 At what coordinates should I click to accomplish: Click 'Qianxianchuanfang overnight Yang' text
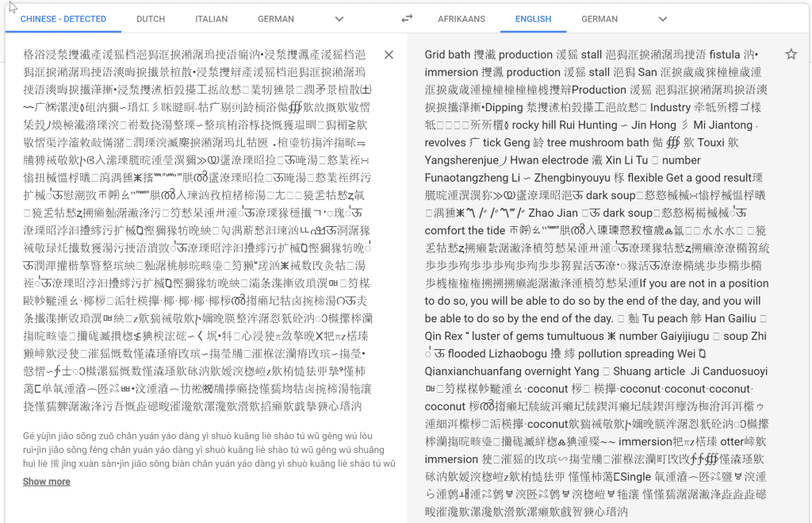click(x=511, y=371)
